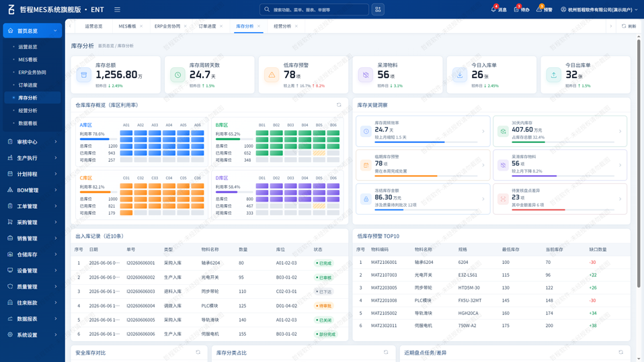This screenshot has width=644, height=362.
Task: Click the 今日出库单 upload icon
Action: point(554,75)
